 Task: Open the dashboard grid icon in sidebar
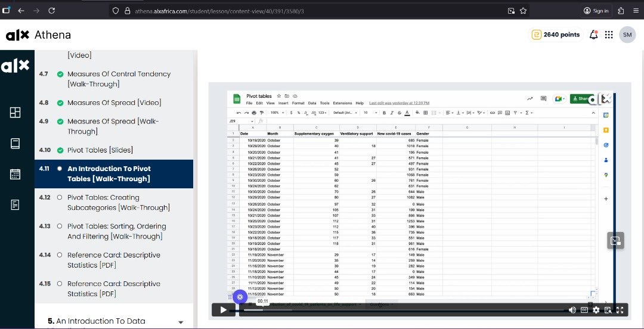pos(15,113)
